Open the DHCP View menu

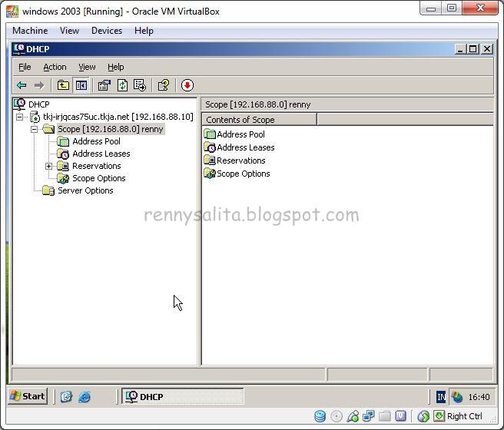click(x=87, y=67)
